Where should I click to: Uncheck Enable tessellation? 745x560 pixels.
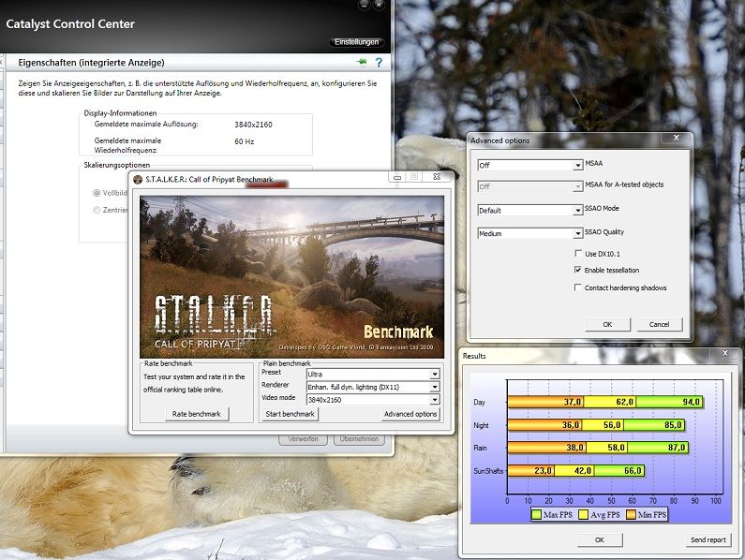point(578,270)
